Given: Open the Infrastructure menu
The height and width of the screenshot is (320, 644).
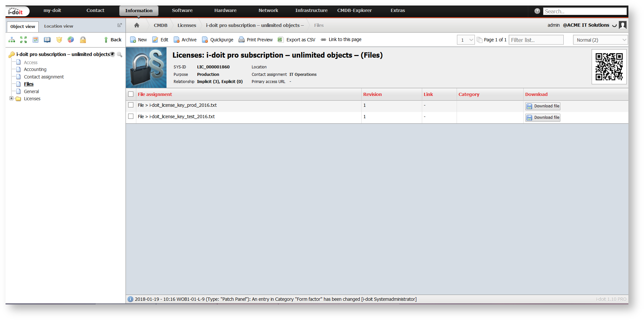Looking at the screenshot, I should pos(311,10).
